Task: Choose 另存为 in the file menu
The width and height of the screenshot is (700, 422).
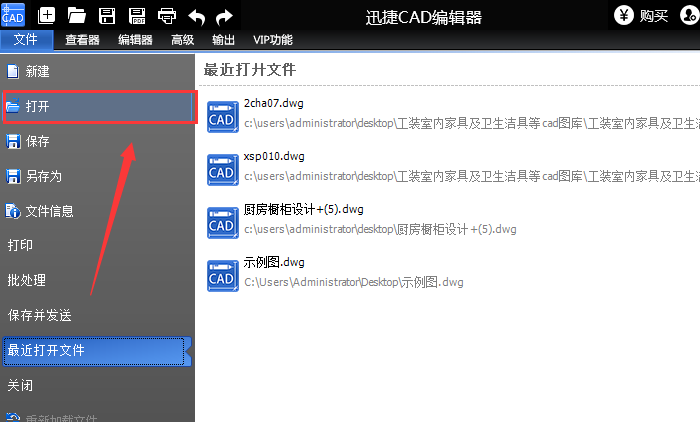Action: click(97, 176)
